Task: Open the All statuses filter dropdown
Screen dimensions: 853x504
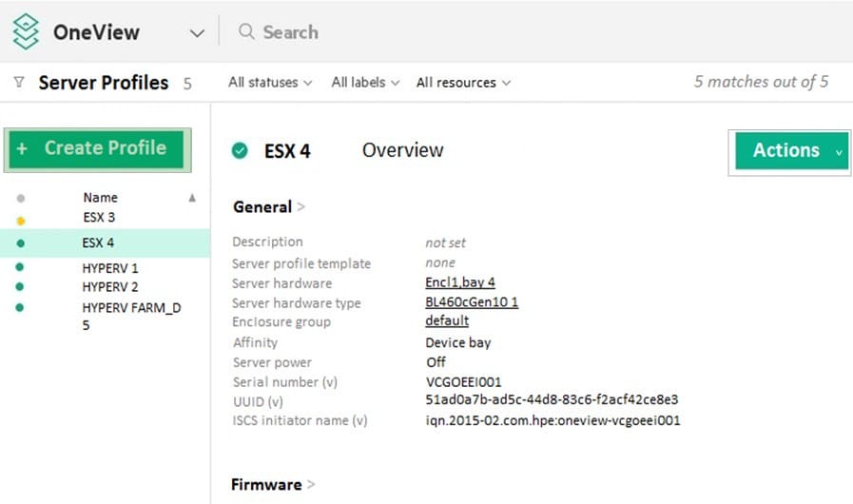Action: (x=270, y=83)
